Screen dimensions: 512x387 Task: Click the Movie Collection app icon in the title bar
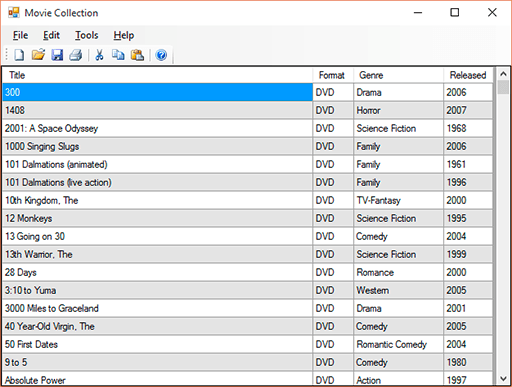pos(14,13)
